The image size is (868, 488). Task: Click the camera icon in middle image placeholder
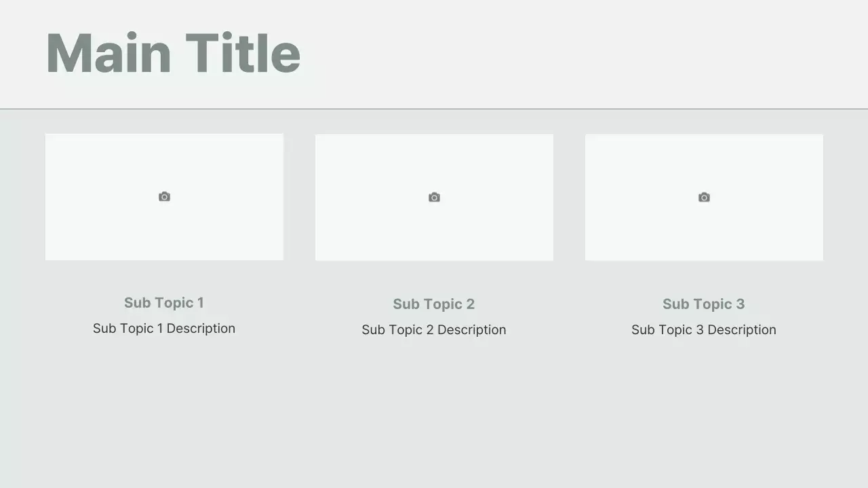tap(434, 197)
